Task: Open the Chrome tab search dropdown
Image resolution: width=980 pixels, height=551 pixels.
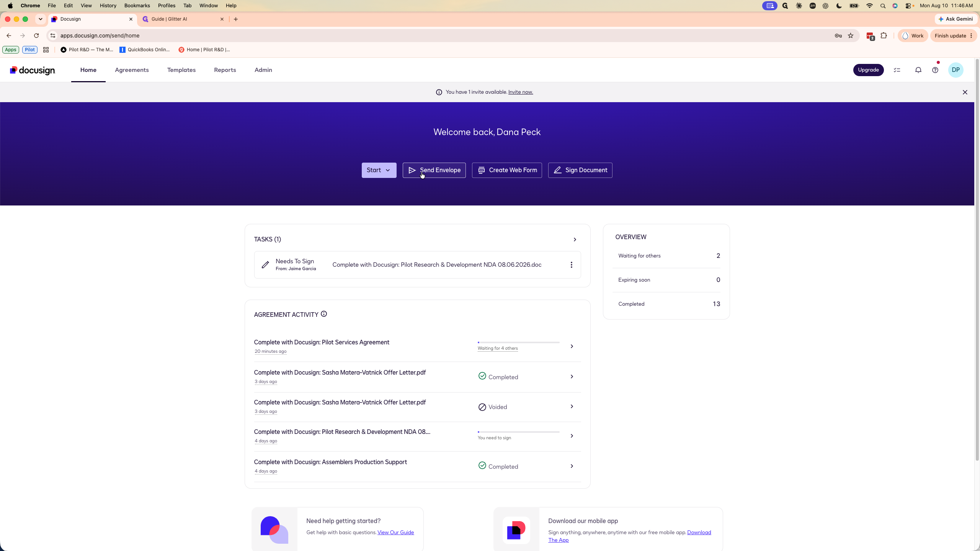Action: (41, 19)
